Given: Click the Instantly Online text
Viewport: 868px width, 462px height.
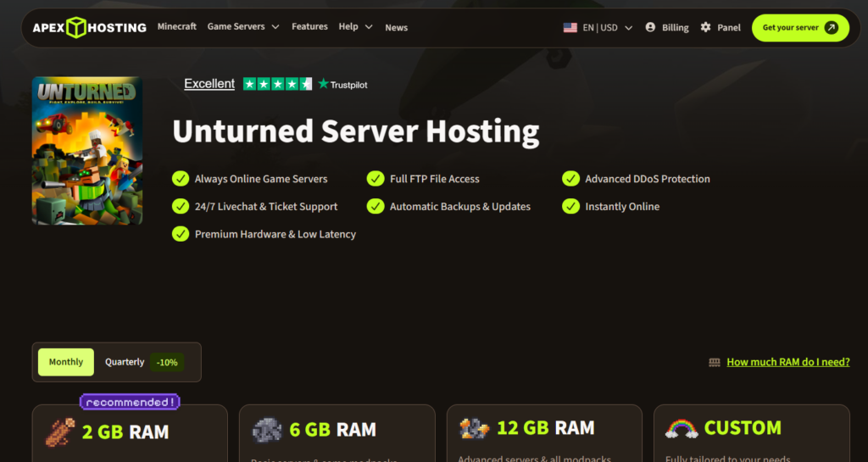Looking at the screenshot, I should point(622,206).
